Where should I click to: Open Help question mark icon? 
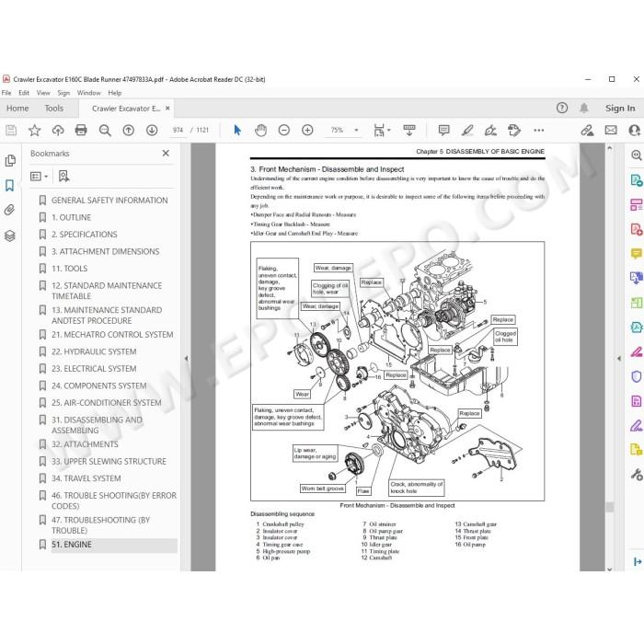click(562, 108)
